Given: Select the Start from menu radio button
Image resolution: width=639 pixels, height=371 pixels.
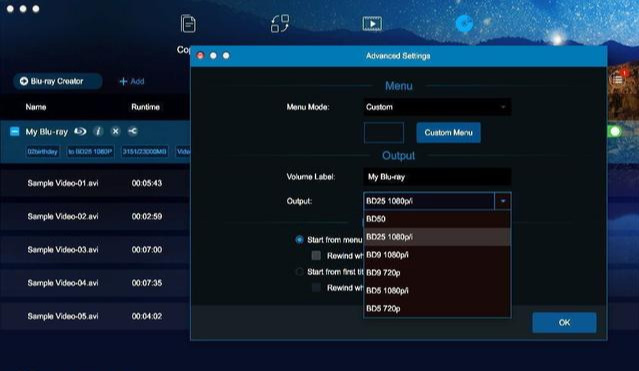Looking at the screenshot, I should click(300, 240).
